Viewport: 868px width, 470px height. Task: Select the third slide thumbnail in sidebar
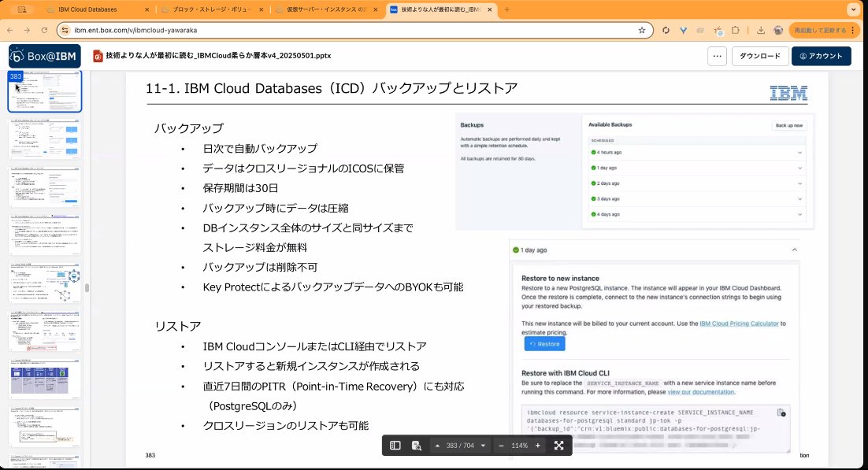coord(45,187)
